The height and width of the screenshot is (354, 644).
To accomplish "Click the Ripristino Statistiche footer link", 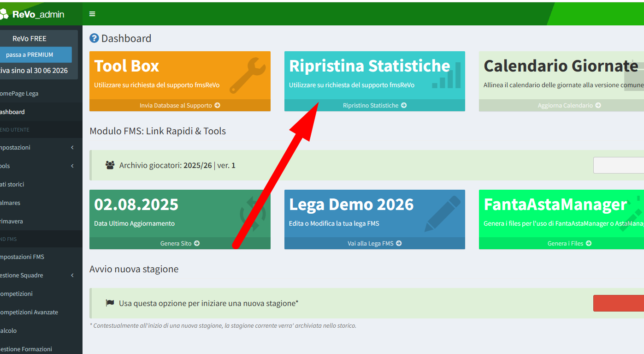I will [x=374, y=105].
